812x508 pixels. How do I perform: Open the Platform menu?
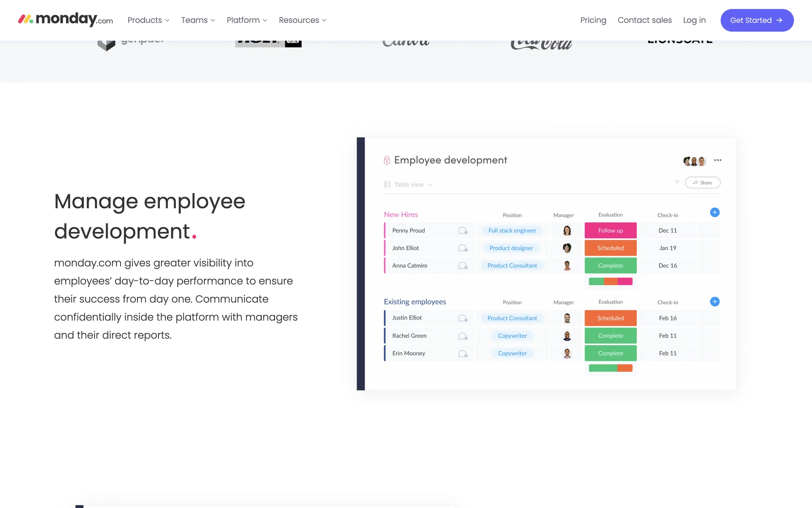[247, 20]
